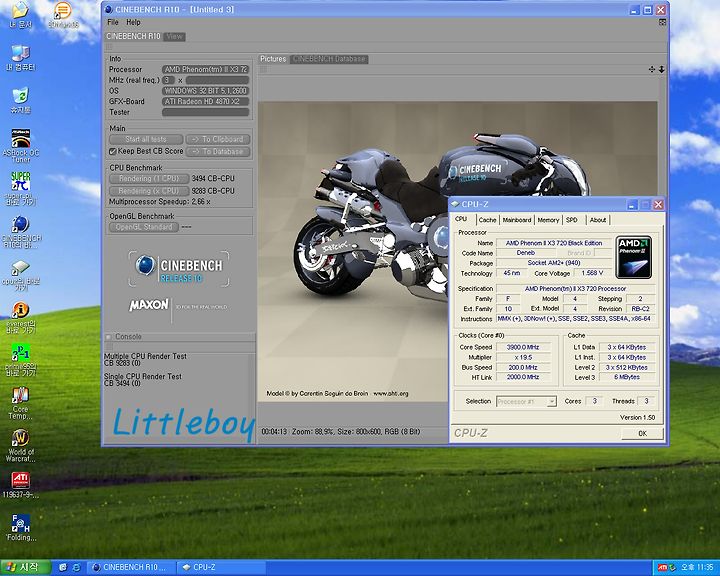This screenshot has width=720, height=576.
Task: Launch World of Warcraft from the desktop
Action: pyautogui.click(x=20, y=446)
